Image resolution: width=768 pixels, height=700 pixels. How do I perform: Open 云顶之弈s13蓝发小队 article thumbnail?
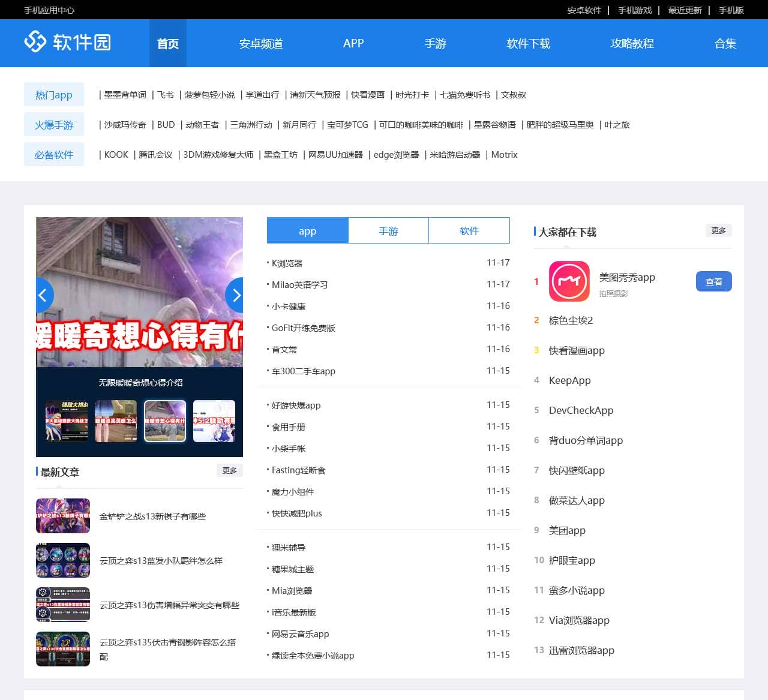tap(63, 560)
